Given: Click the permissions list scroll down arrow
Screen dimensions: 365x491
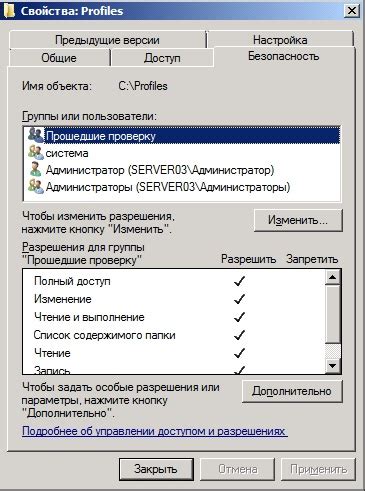Looking at the screenshot, I should click(333, 366).
